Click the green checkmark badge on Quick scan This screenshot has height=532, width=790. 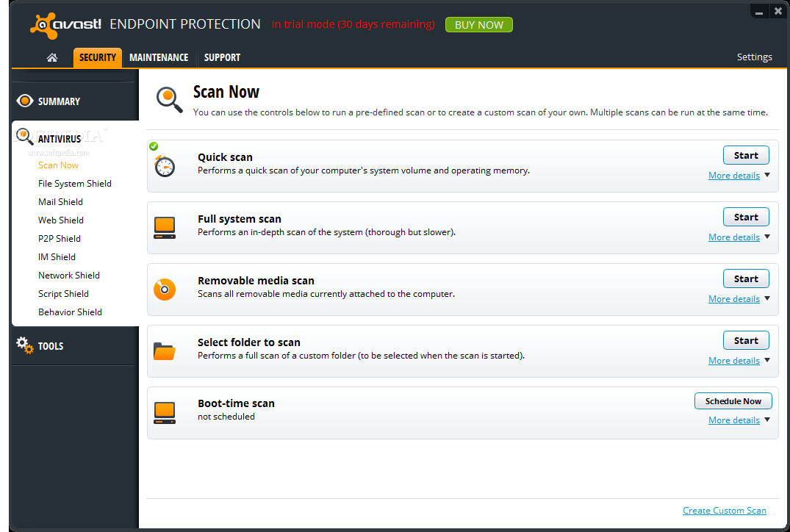point(154,146)
